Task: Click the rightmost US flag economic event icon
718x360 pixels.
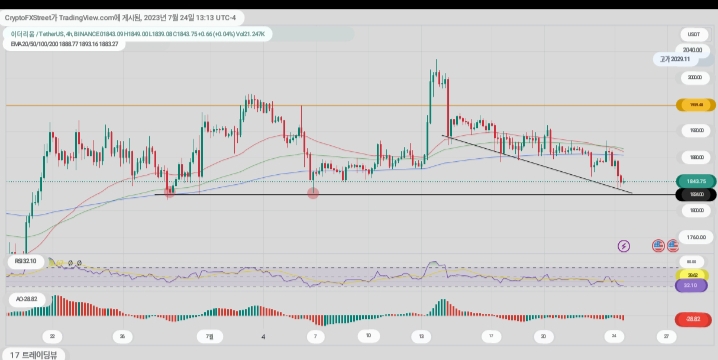Action: 673,246
